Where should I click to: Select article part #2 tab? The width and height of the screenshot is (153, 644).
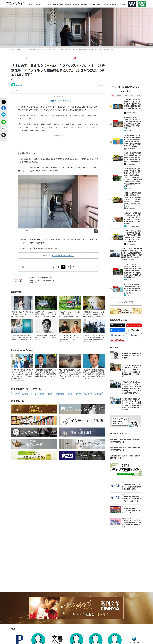75,58
